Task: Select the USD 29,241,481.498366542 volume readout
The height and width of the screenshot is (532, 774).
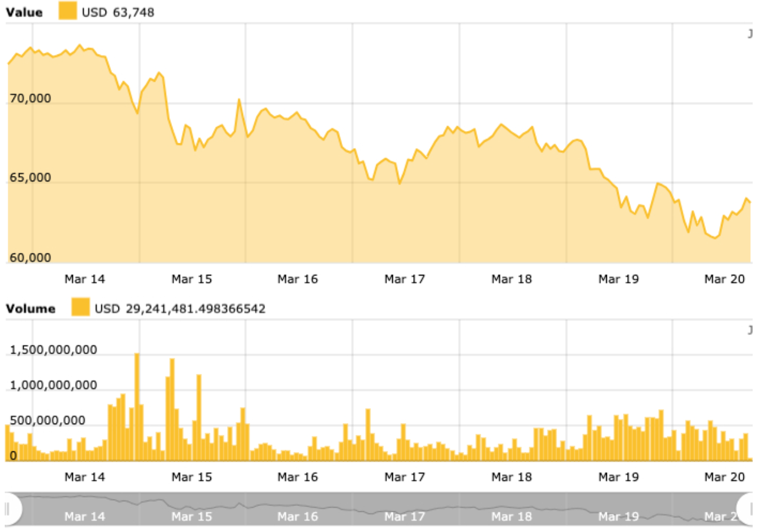Action: 180,309
